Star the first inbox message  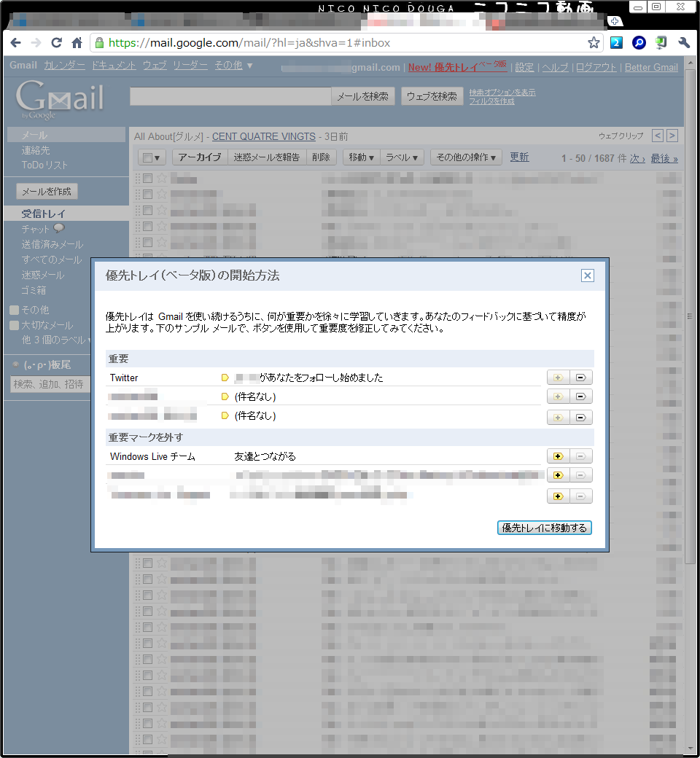tap(162, 179)
